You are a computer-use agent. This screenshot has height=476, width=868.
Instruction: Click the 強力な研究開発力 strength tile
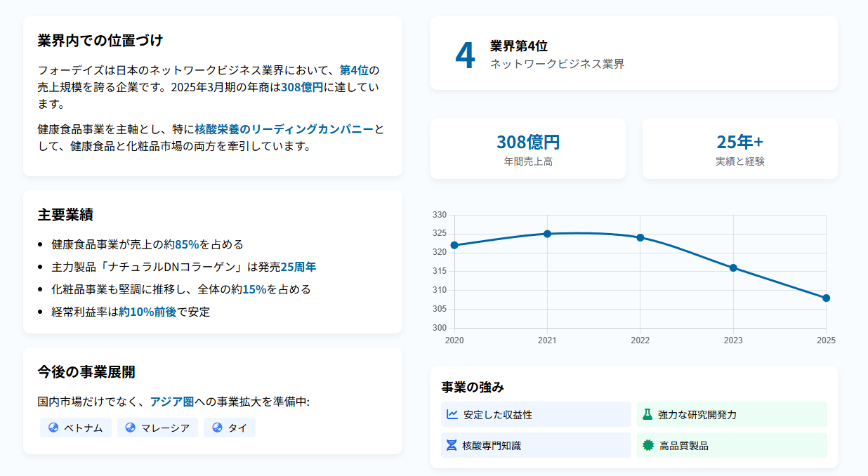732,414
